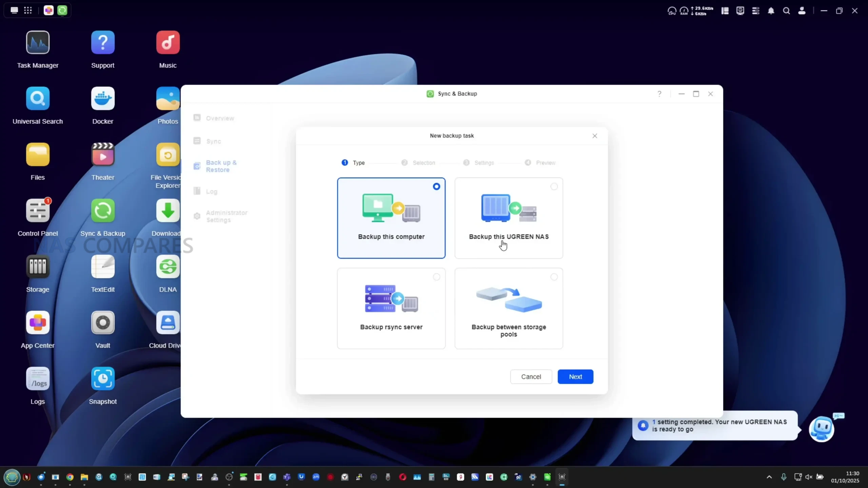Click the Next button
This screenshot has height=488, width=868.
coord(575,377)
